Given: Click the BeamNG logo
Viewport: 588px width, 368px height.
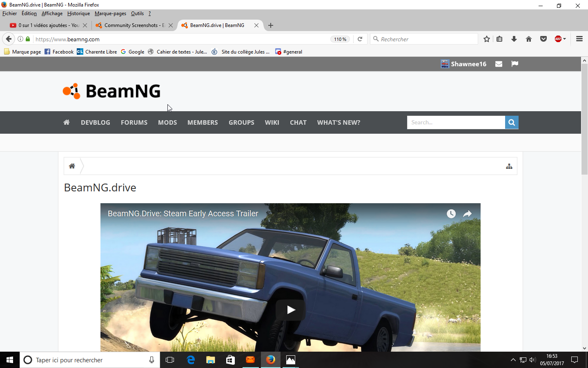Looking at the screenshot, I should [111, 91].
